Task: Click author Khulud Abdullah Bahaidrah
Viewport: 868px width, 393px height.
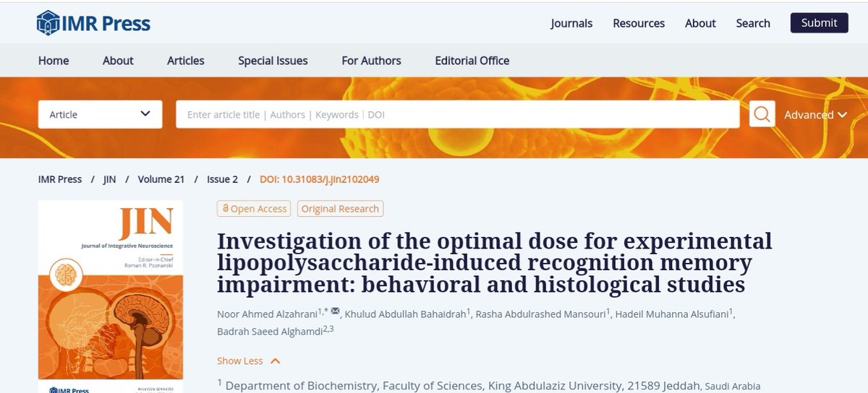Action: tap(405, 313)
